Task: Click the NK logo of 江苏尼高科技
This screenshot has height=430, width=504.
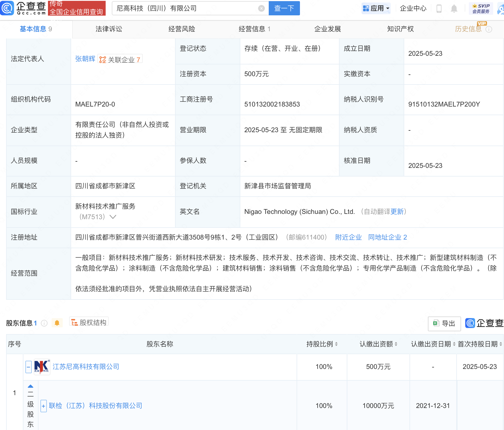Action: 42,367
